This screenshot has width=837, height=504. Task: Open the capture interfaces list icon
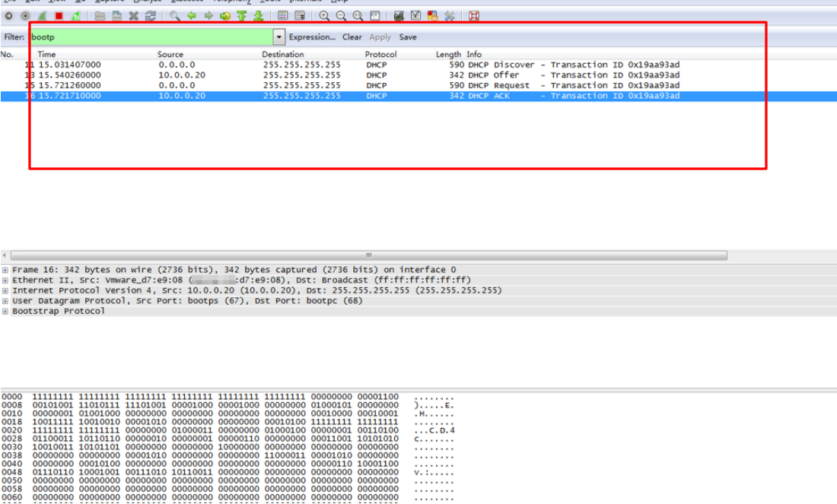pyautogui.click(x=8, y=16)
